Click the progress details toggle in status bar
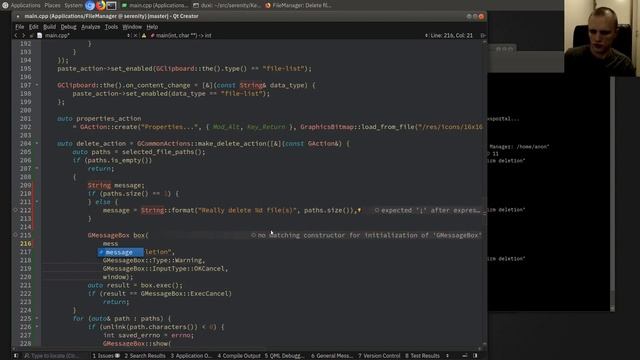 click(x=465, y=356)
